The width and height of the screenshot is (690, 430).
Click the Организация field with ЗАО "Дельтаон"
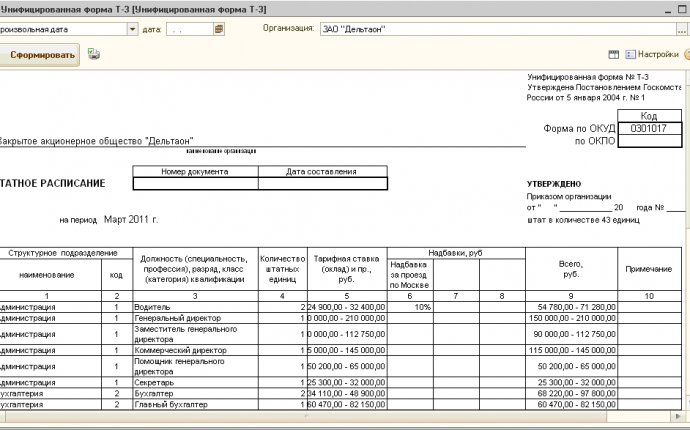(x=498, y=29)
